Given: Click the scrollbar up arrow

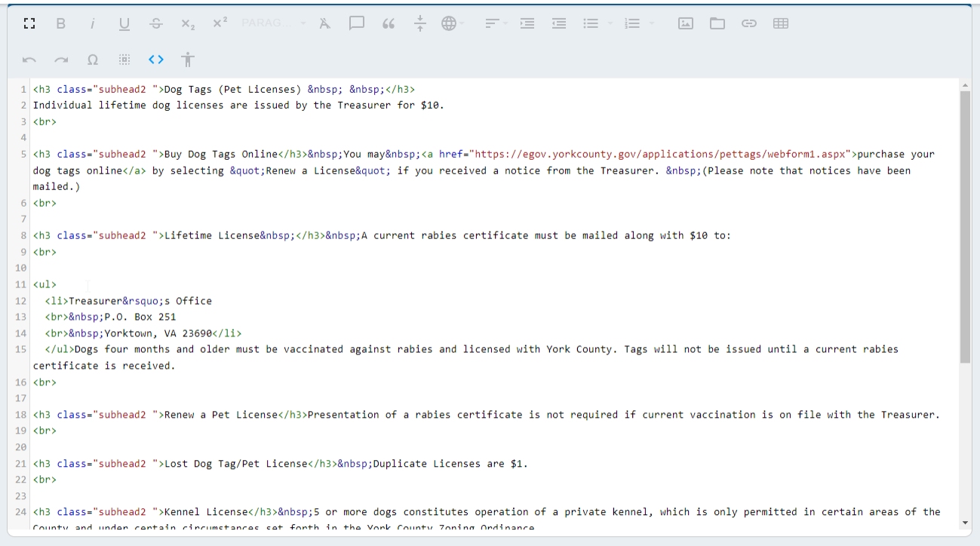Looking at the screenshot, I should click(966, 84).
